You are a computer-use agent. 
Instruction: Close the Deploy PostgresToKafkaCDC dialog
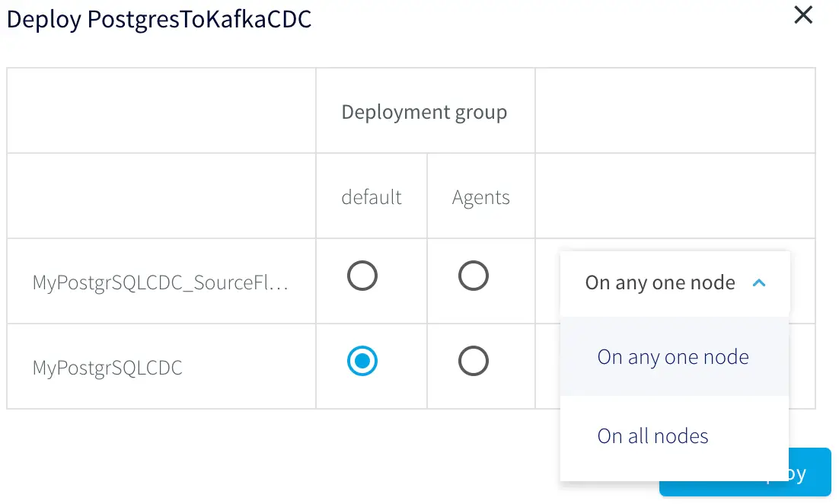pos(803,15)
